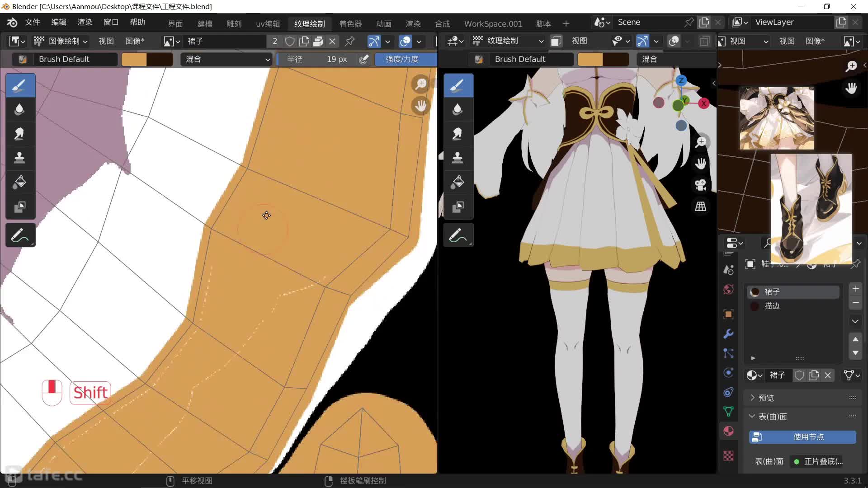Click the zoom magnifier in image editor
868x488 pixels.
click(x=421, y=84)
